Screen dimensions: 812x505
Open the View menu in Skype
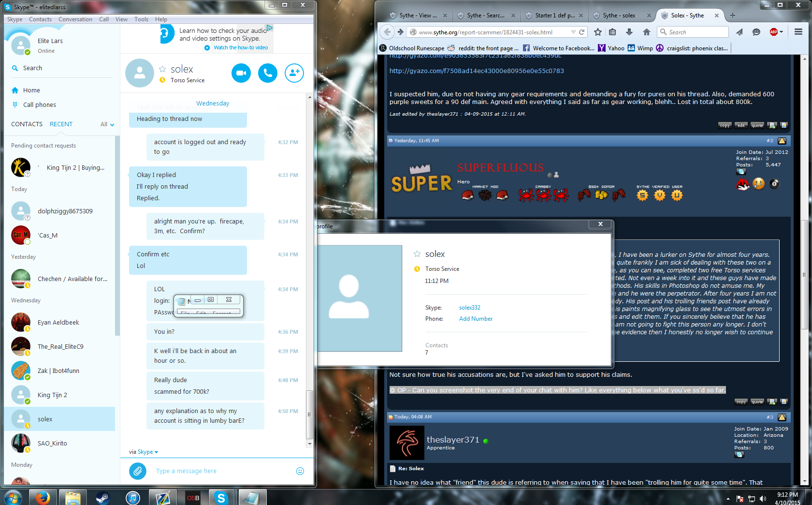[121, 19]
